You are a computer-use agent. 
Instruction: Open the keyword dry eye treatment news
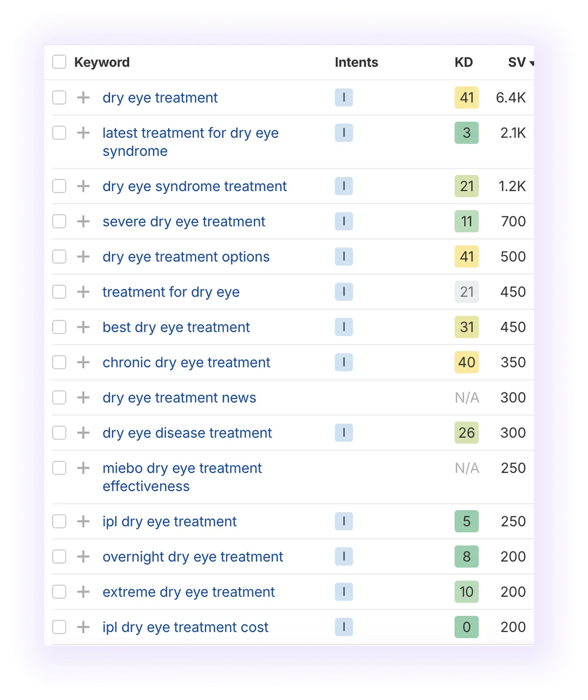click(x=179, y=398)
